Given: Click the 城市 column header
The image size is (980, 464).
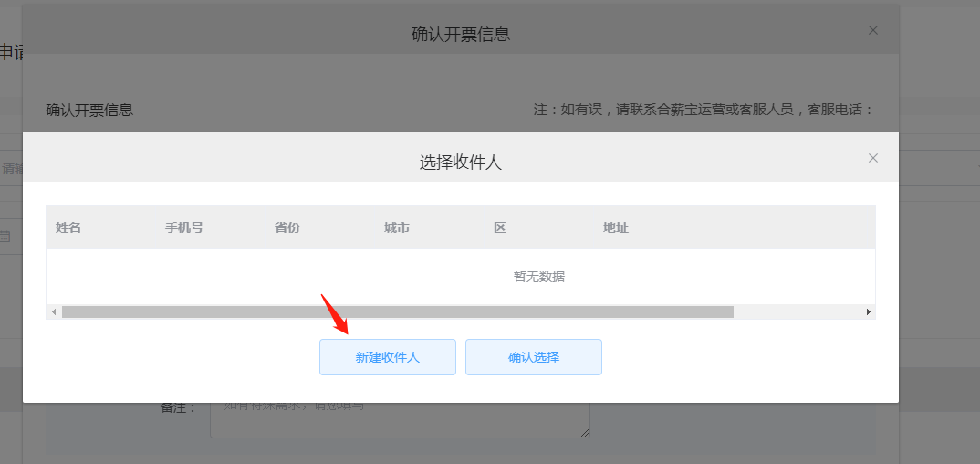Looking at the screenshot, I should point(397,227).
